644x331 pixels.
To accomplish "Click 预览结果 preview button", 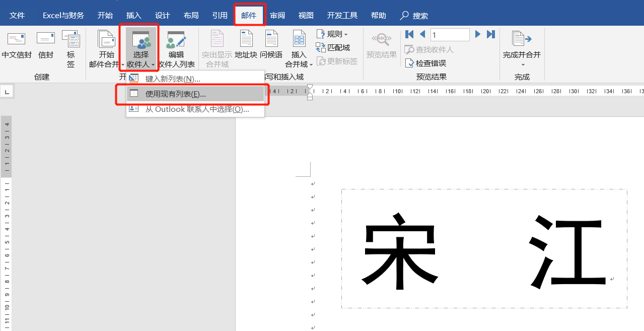I will tap(382, 45).
